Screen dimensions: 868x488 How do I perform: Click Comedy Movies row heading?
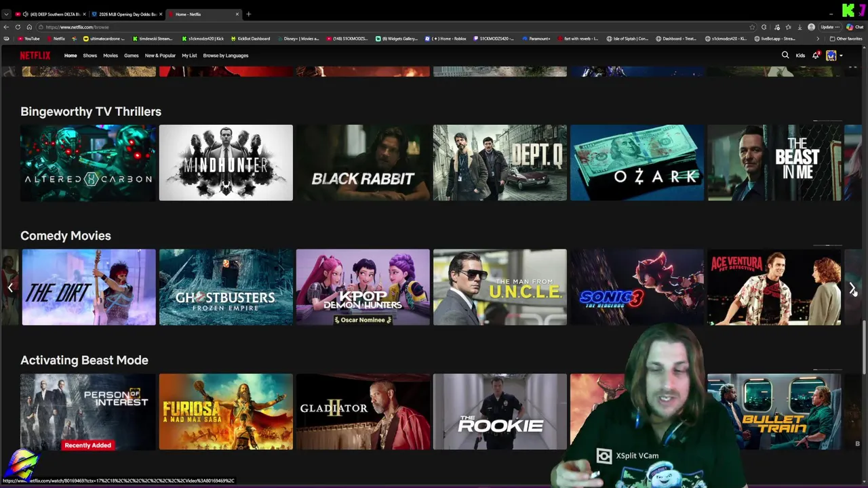coord(66,236)
